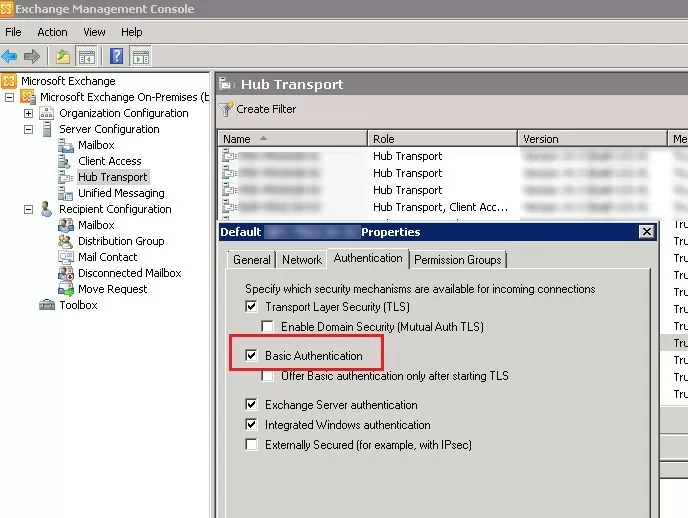The image size is (688, 518).
Task: Click the Server Configuration server icon
Action: pos(47,129)
